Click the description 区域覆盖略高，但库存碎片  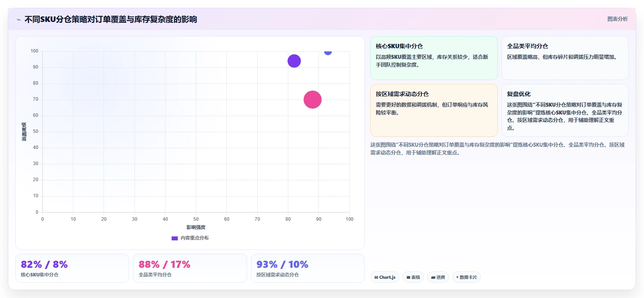coord(562,57)
